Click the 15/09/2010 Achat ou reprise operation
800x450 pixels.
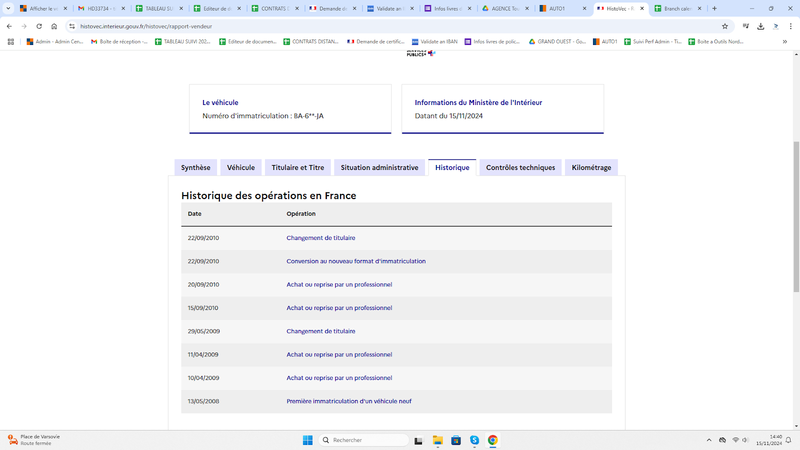(339, 308)
